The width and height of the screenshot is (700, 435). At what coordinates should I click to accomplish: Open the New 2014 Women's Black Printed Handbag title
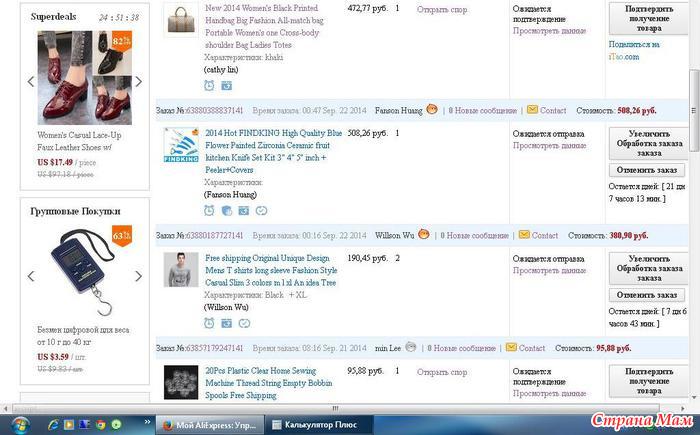click(x=264, y=26)
